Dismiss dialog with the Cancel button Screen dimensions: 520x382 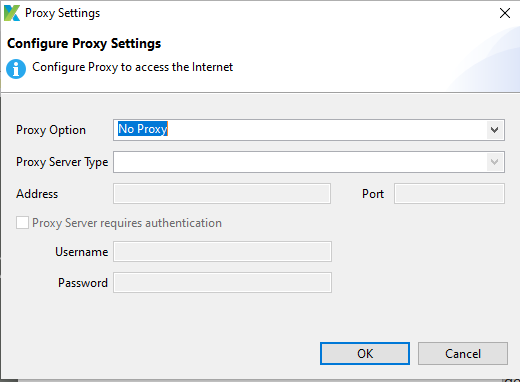[463, 353]
